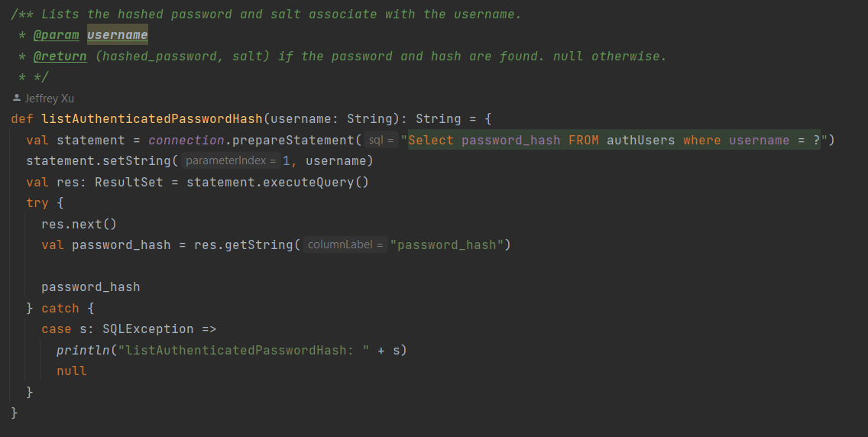
Task: Open the Jeffrey Xu code author annotation
Action: pos(49,99)
